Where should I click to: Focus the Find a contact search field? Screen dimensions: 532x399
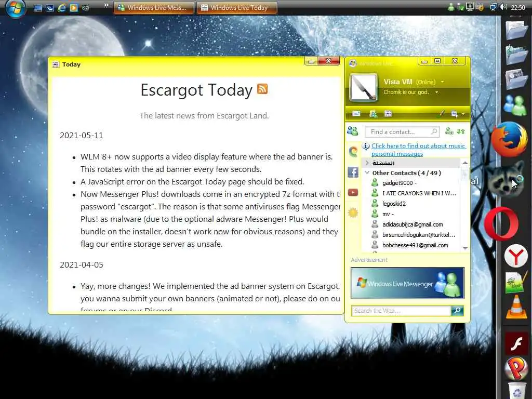click(x=402, y=131)
